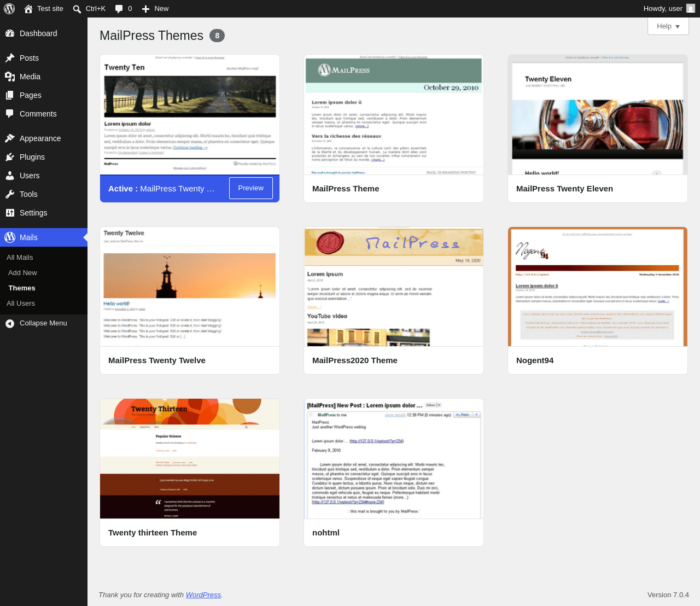
Task: Open the Users menu
Action: click(x=44, y=176)
